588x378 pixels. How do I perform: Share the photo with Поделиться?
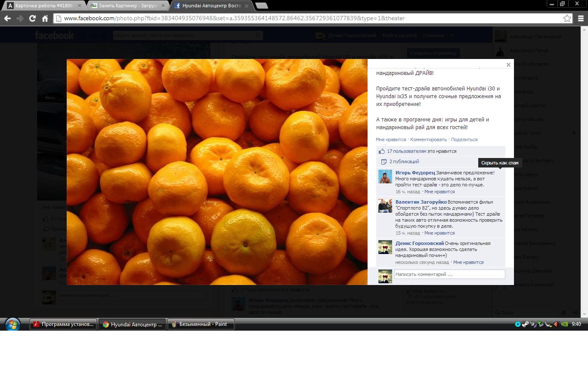[464, 139]
